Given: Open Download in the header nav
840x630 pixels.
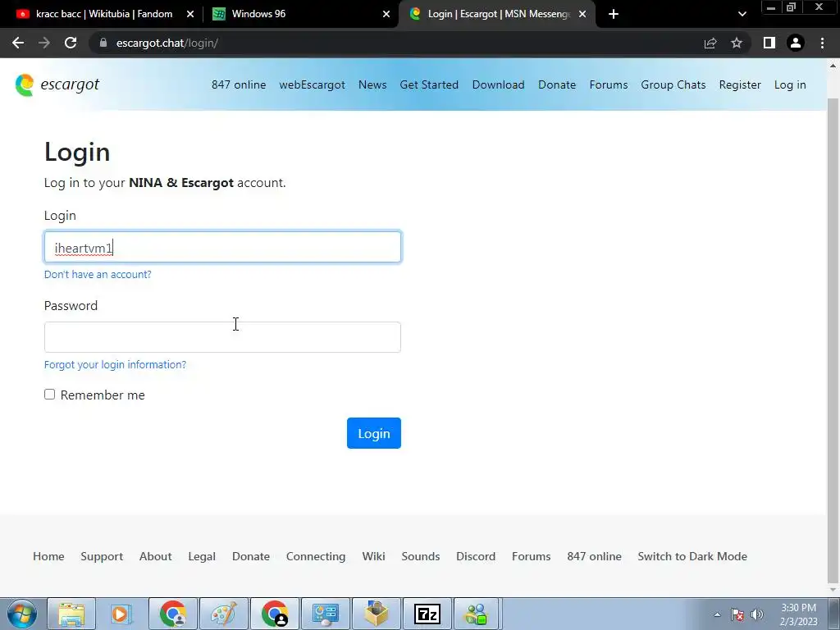Looking at the screenshot, I should pyautogui.click(x=498, y=84).
